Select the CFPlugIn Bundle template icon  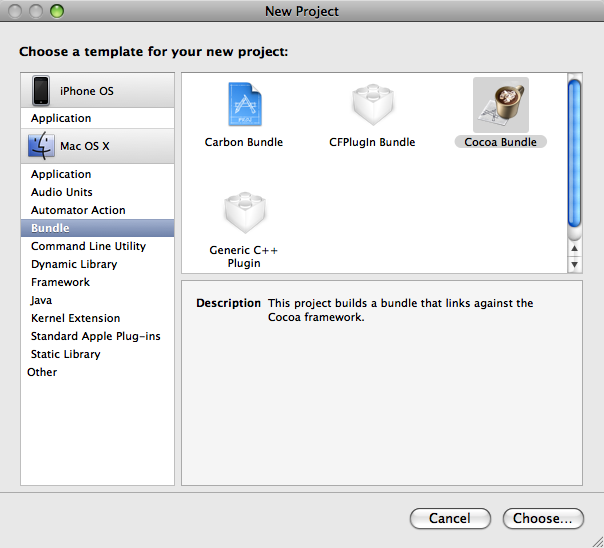(372, 106)
